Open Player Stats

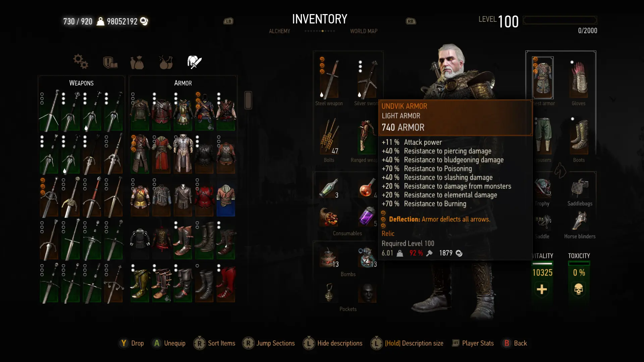click(473, 343)
